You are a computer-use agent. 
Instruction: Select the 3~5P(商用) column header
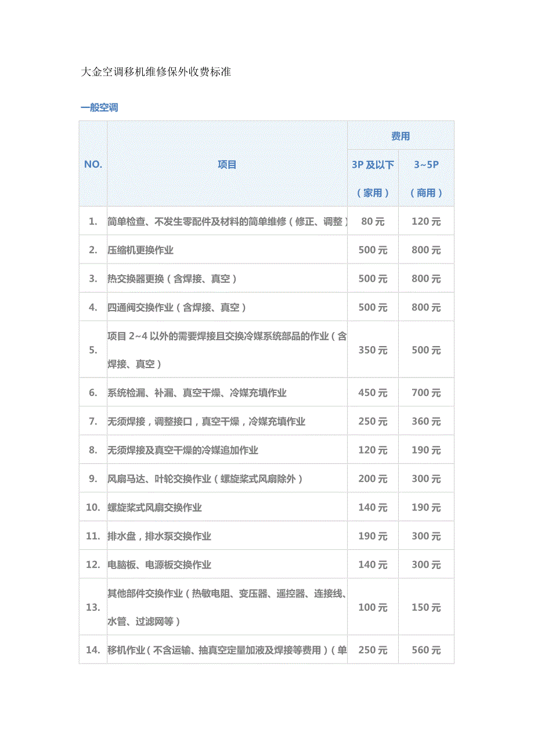pos(426,178)
